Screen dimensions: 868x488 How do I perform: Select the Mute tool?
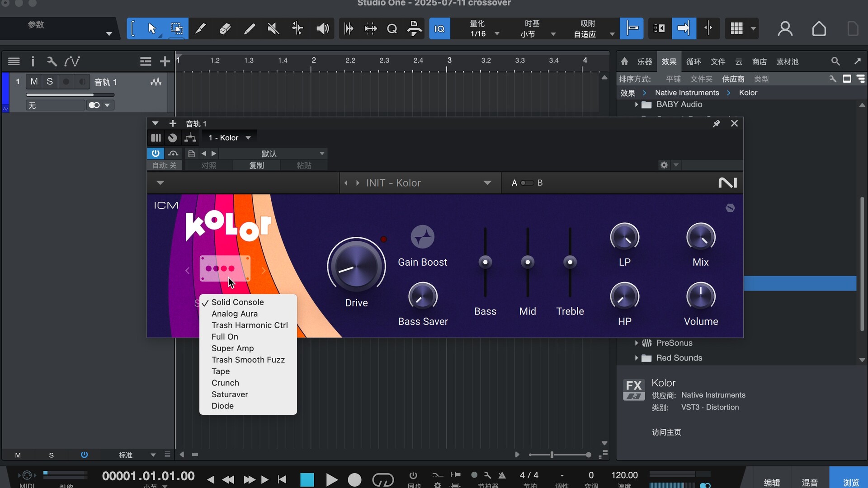pos(273,29)
